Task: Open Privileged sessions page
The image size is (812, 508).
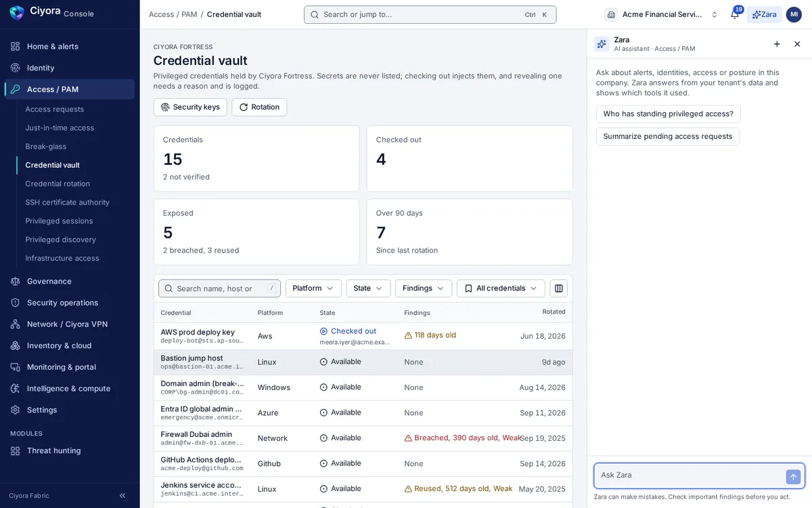Action: (x=59, y=221)
